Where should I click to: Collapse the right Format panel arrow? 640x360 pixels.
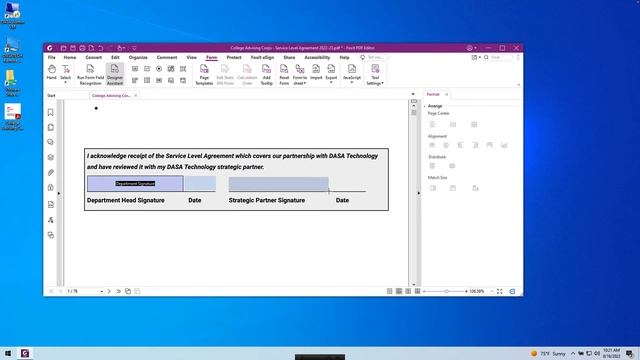418,193
